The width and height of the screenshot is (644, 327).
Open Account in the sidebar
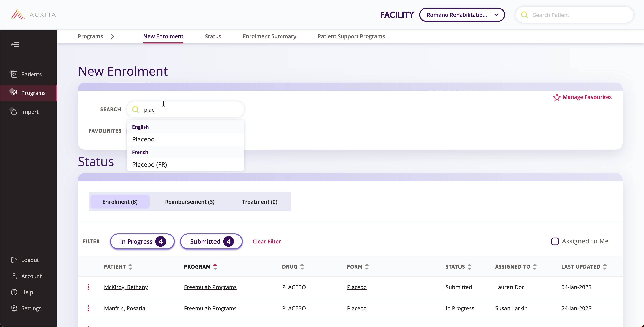click(26, 276)
